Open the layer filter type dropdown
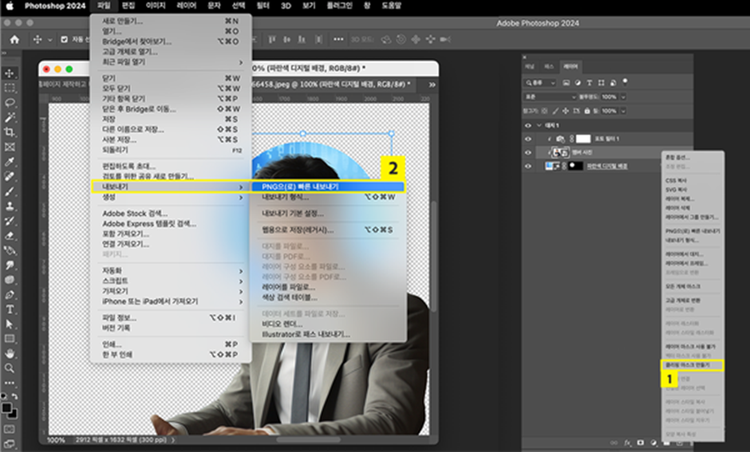 click(540, 83)
